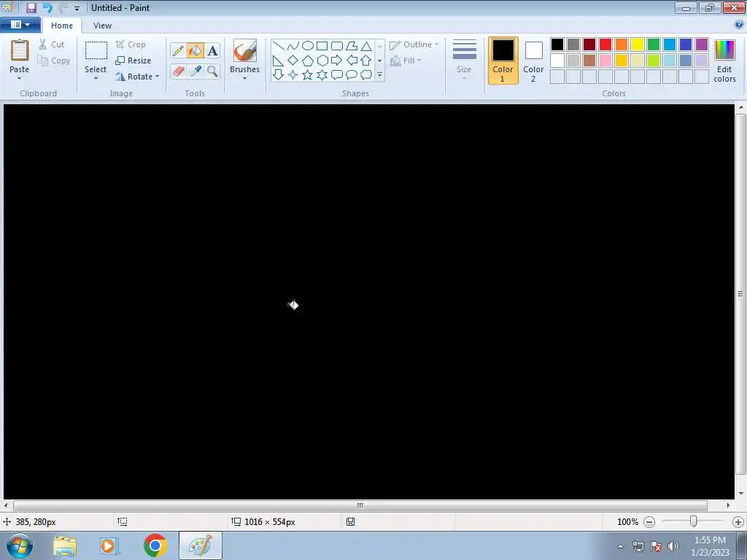Screen dimensions: 747x560
Task: Choose the Rounded rectangle shape
Action: click(x=337, y=46)
